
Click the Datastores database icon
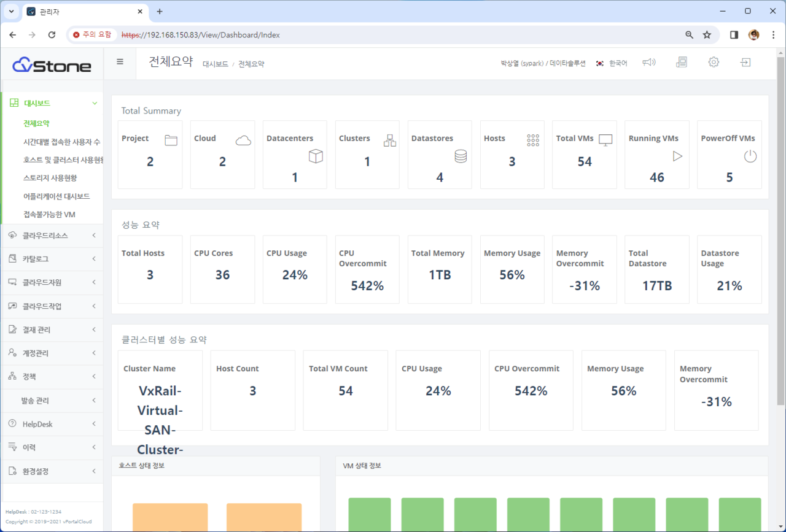point(461,156)
